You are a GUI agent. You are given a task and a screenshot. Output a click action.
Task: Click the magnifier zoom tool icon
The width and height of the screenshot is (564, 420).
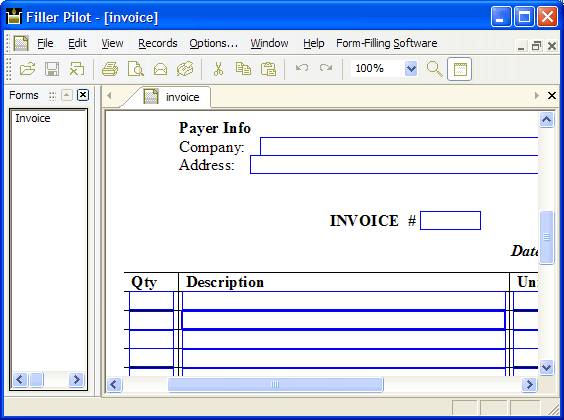(x=435, y=69)
